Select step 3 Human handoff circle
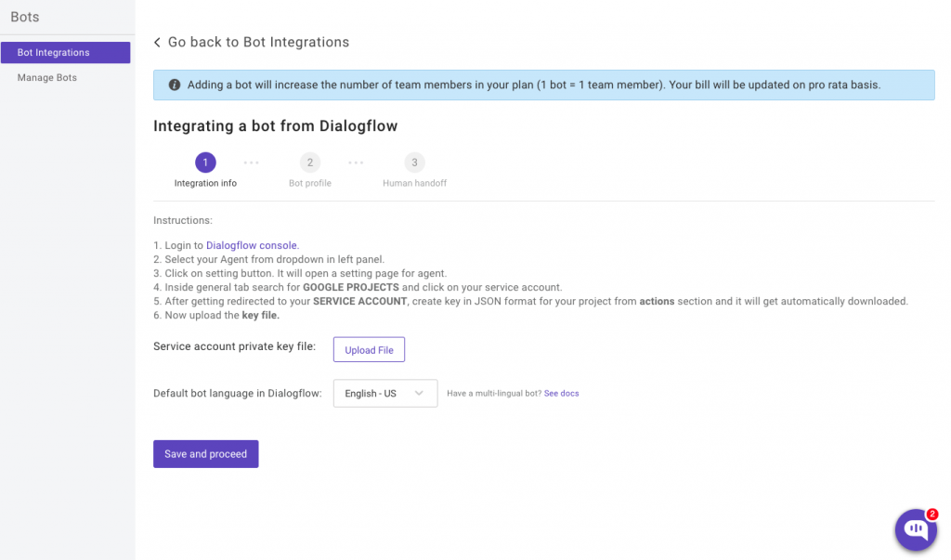Image resolution: width=951 pixels, height=560 pixels. click(415, 162)
